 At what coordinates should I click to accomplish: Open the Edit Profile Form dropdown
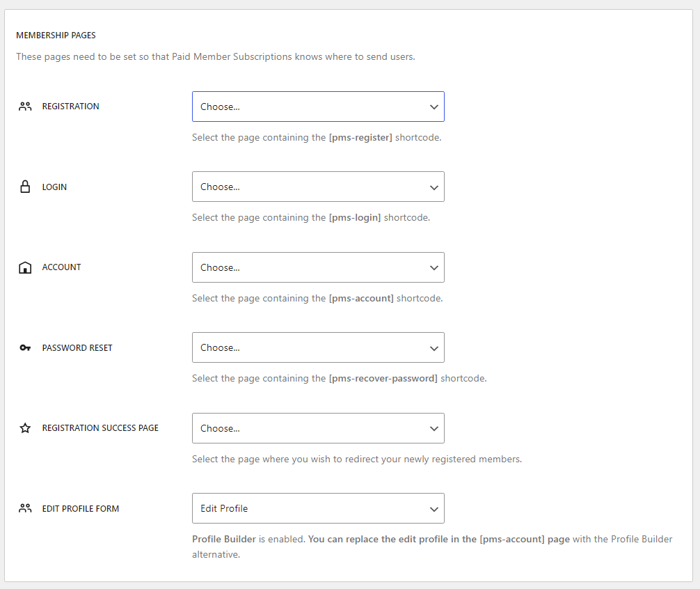coord(318,508)
